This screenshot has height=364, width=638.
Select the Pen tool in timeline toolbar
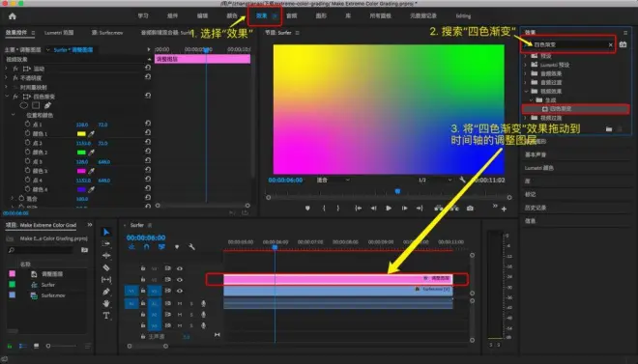coord(106,292)
